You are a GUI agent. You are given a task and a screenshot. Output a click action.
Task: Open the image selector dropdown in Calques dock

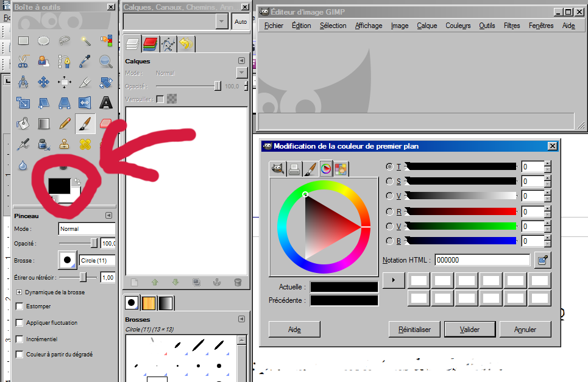(x=222, y=21)
